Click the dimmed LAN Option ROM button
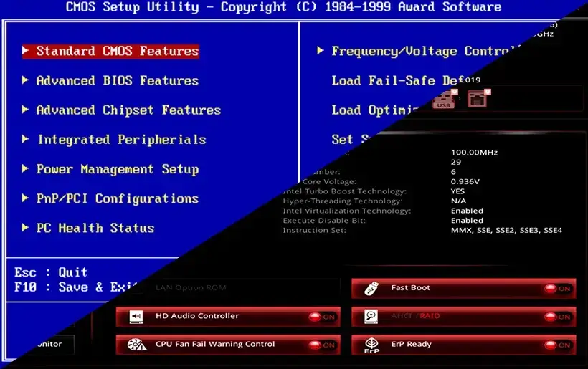 coord(228,288)
